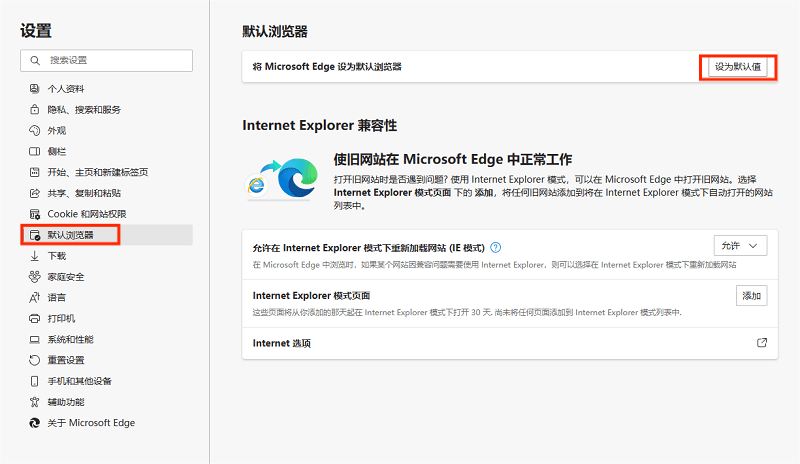Click into the 搜索设置 search box
800x464 pixels.
107,60
